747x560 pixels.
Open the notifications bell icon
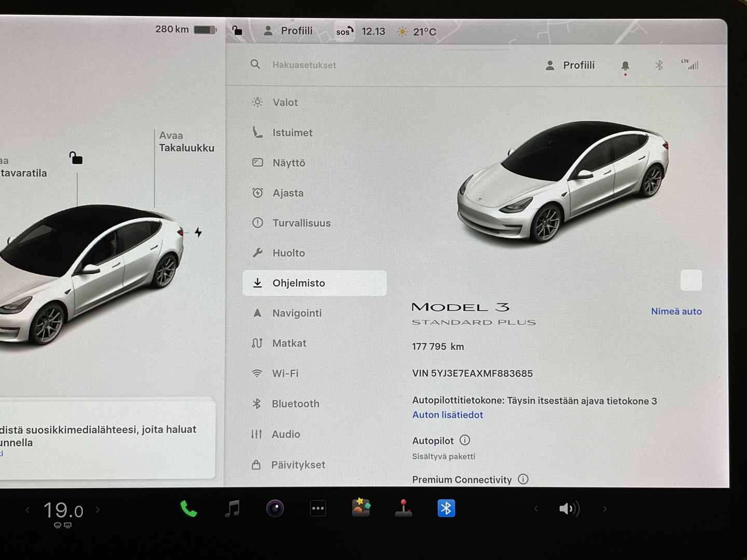coord(625,66)
